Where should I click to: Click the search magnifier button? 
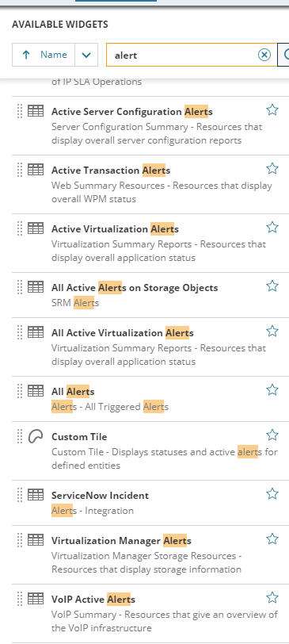click(283, 55)
